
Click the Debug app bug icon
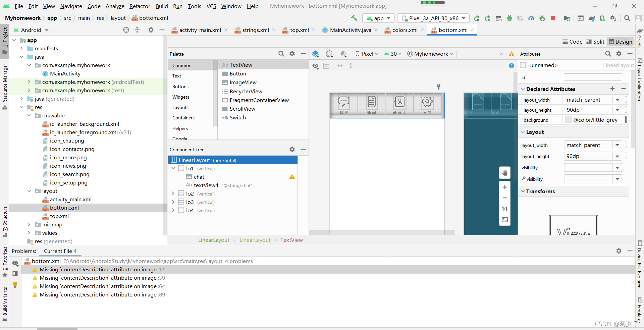(509, 18)
